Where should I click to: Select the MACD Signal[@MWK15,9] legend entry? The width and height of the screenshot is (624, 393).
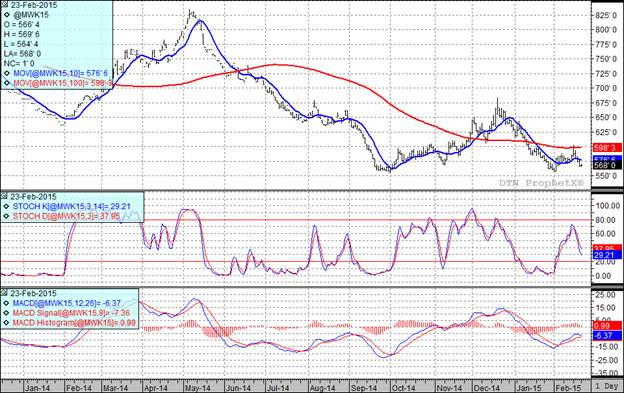pyautogui.click(x=71, y=313)
